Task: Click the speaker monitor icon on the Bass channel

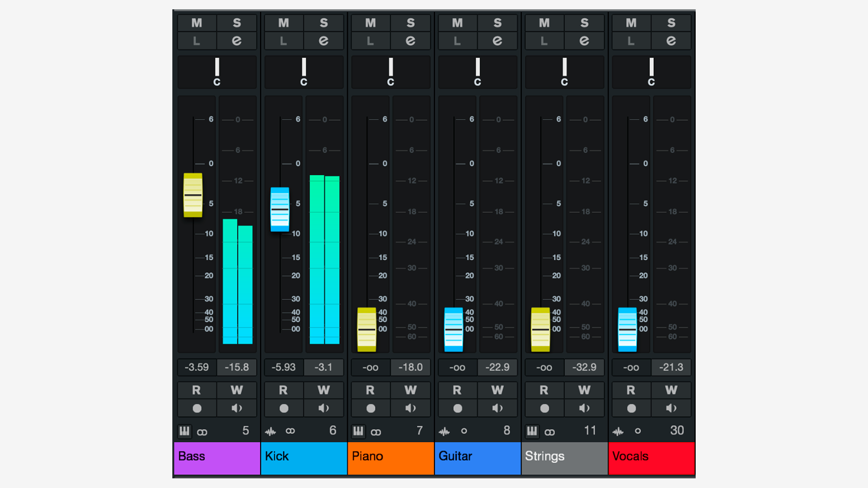Action: coord(236,408)
